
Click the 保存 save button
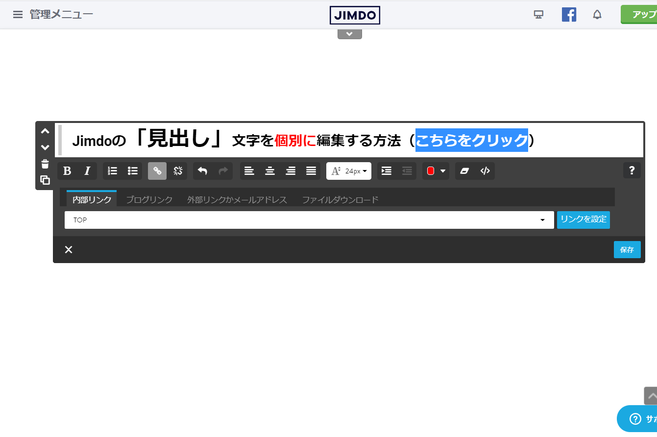(627, 250)
